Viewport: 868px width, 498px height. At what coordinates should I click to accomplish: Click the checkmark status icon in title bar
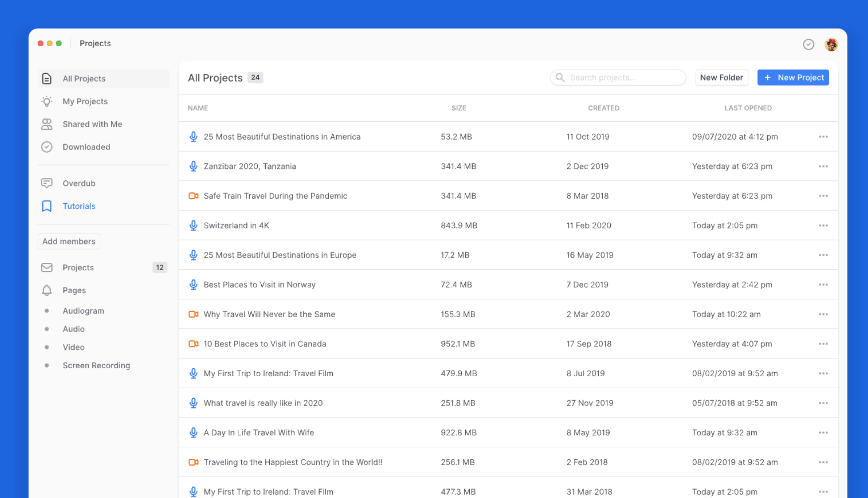(x=808, y=44)
